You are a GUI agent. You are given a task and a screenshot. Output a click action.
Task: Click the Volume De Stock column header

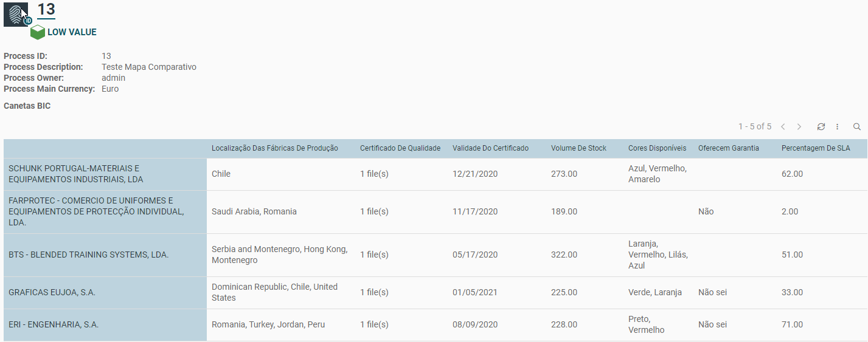578,148
